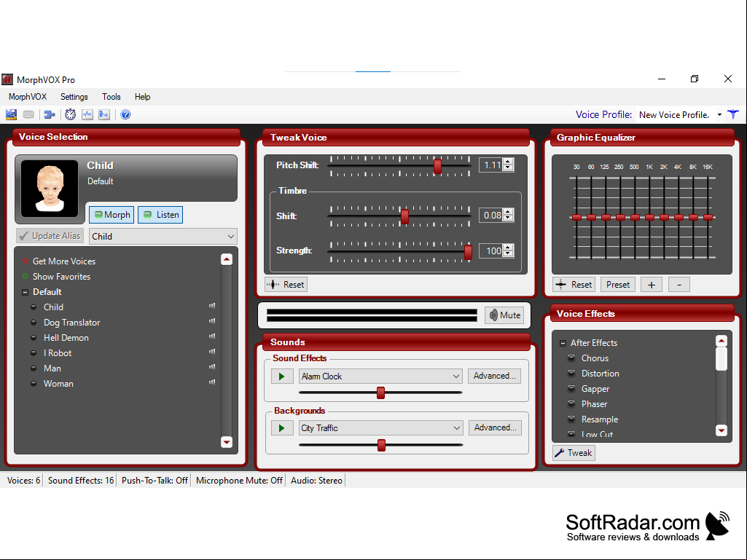Image resolution: width=747 pixels, height=560 pixels.
Task: Enable the Gapper after effect
Action: (571, 389)
